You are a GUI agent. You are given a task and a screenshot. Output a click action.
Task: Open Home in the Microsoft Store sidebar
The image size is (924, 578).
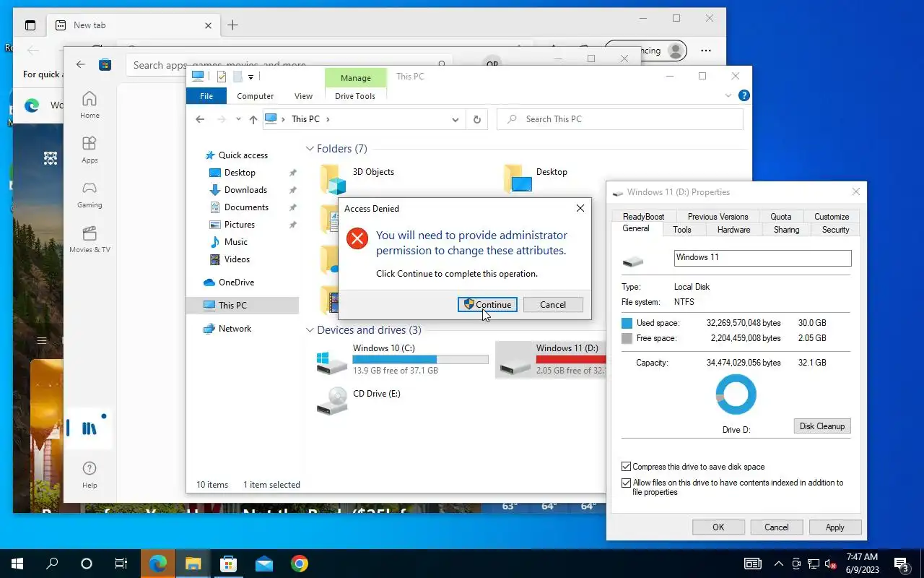(x=90, y=105)
